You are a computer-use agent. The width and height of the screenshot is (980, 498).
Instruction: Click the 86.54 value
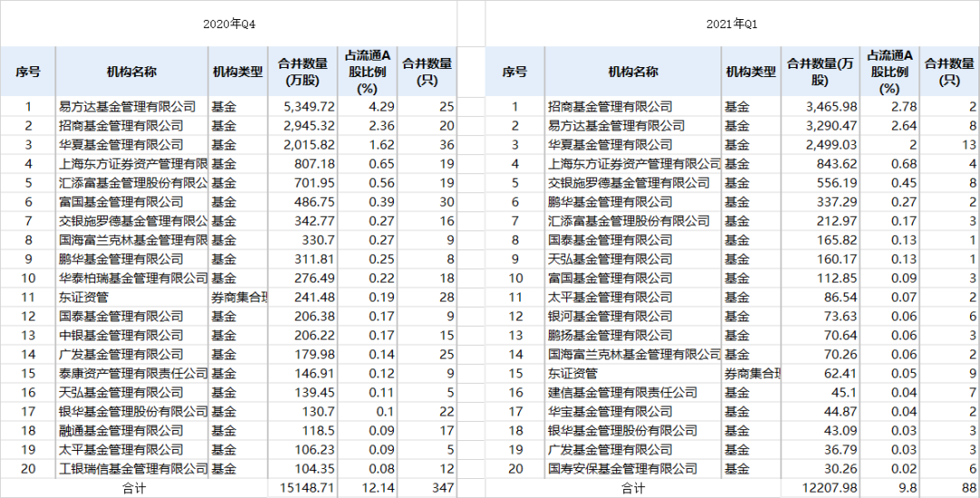point(842,298)
